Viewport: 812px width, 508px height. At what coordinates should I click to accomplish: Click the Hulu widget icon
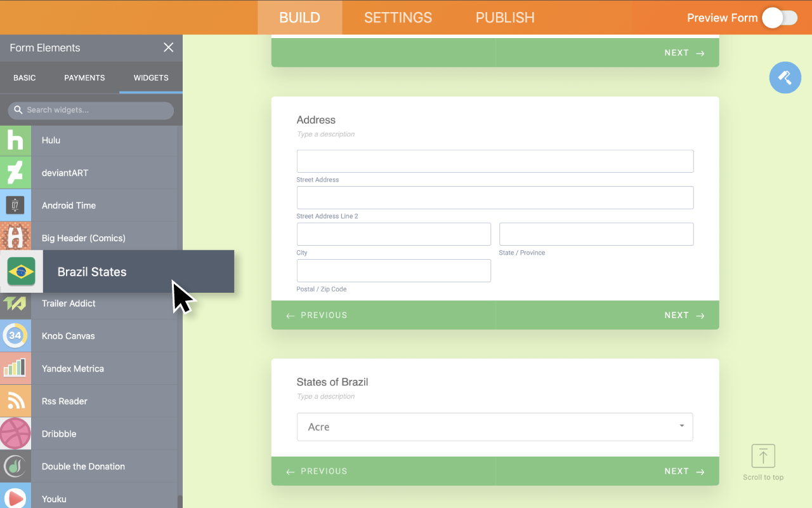tap(15, 140)
